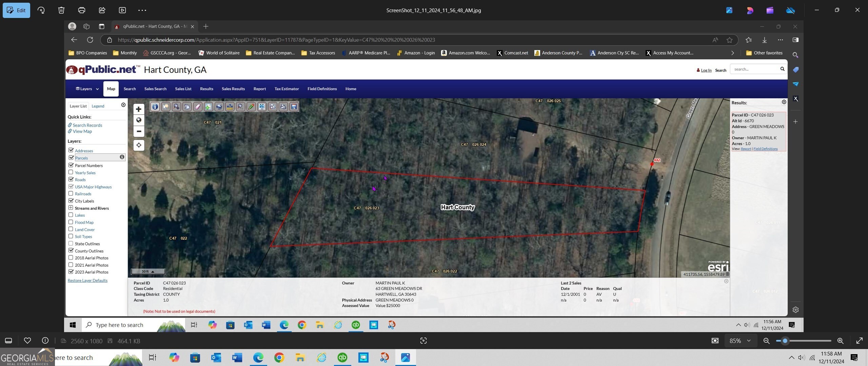The width and height of the screenshot is (868, 366).
Task: Click the map minus zoom-out button
Action: pyautogui.click(x=139, y=131)
